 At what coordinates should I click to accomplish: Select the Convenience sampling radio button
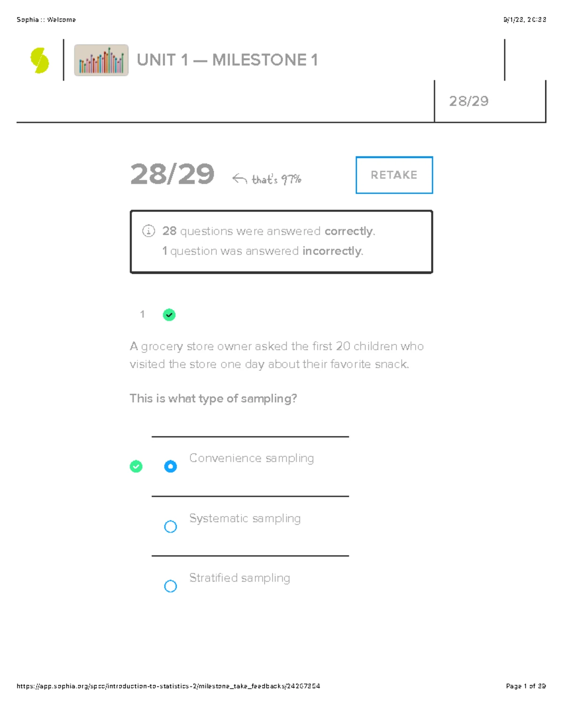point(170,466)
